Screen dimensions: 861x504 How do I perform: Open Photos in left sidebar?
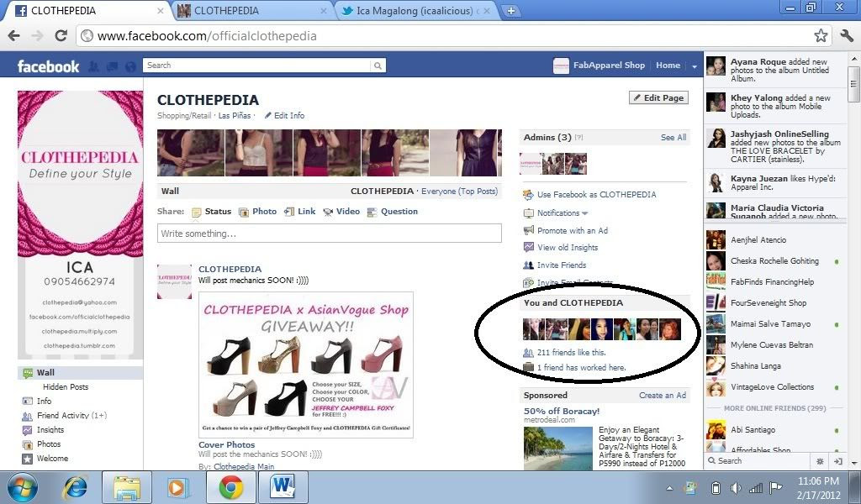(x=41, y=444)
